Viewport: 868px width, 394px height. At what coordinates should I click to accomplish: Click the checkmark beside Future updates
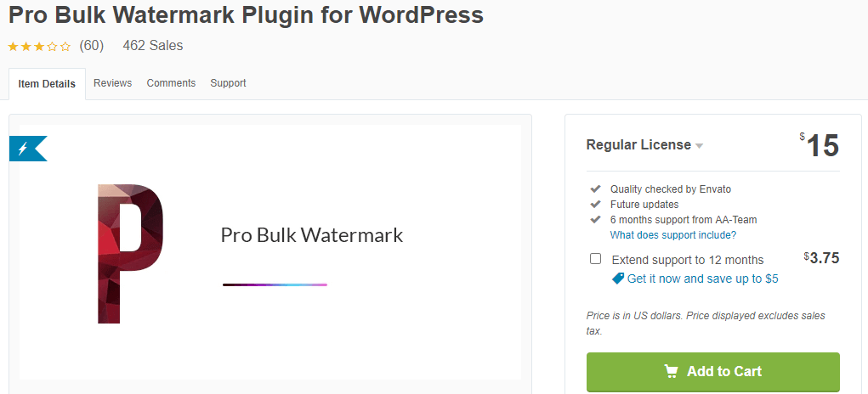[596, 205]
